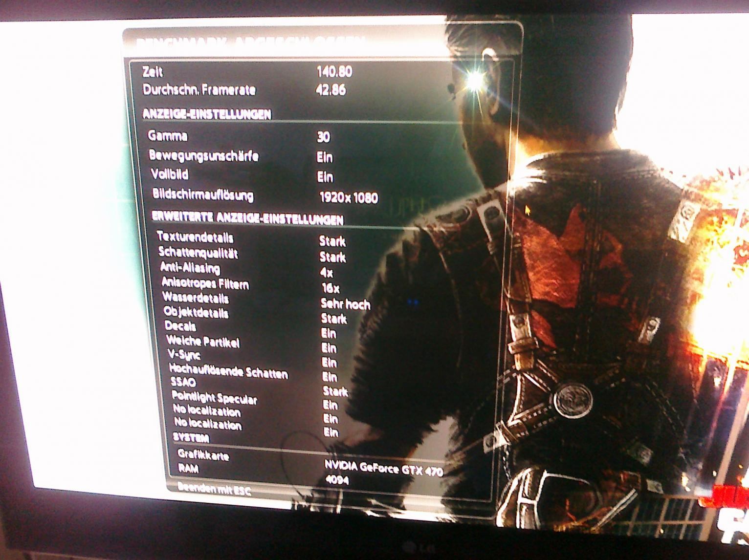Click the 'Durchschn. Framerate' label
This screenshot has height=560, width=749.
tap(199, 90)
